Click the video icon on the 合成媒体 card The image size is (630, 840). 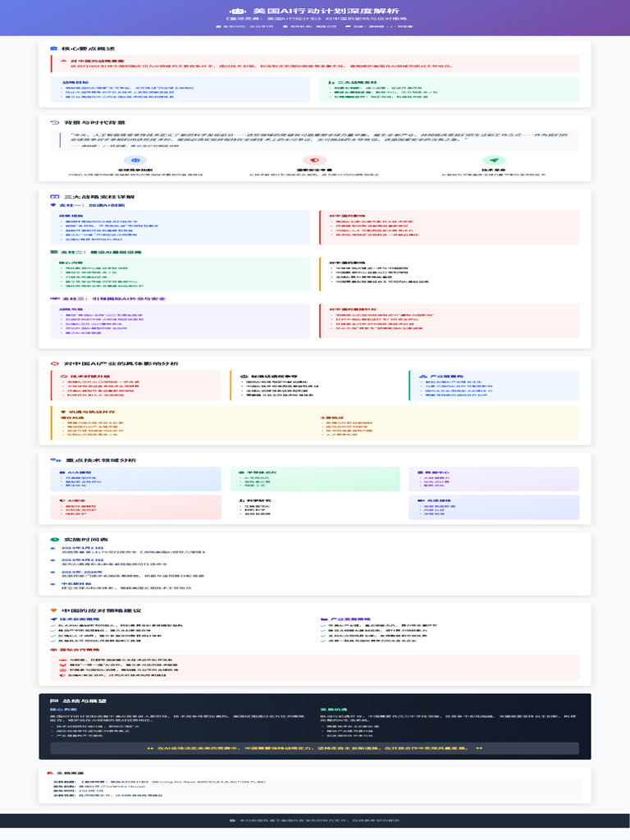coord(421,500)
